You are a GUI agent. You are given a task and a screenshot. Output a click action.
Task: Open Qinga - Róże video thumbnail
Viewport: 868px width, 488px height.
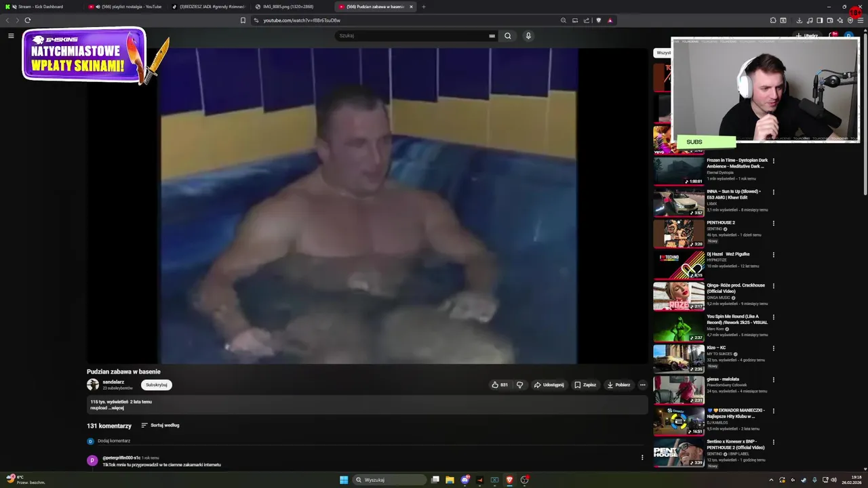pyautogui.click(x=679, y=297)
